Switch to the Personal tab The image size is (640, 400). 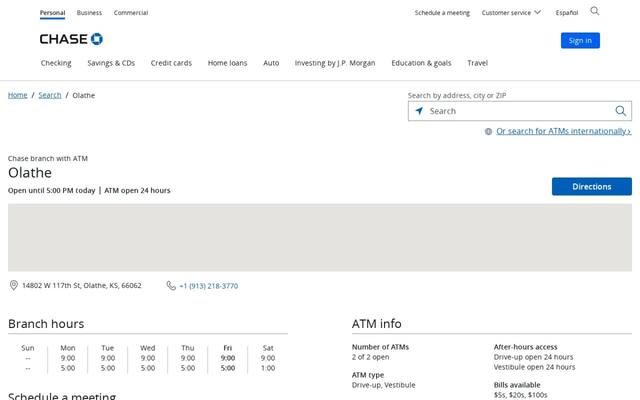52,13
